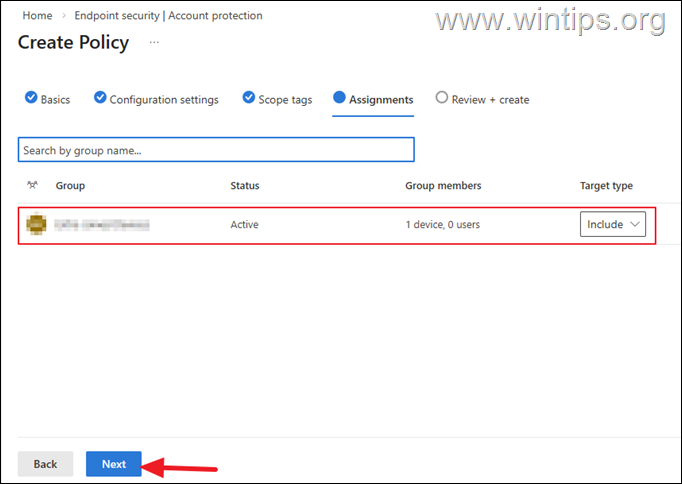Select the Active status cell
Viewport: 682px width, 484px height.
(244, 224)
